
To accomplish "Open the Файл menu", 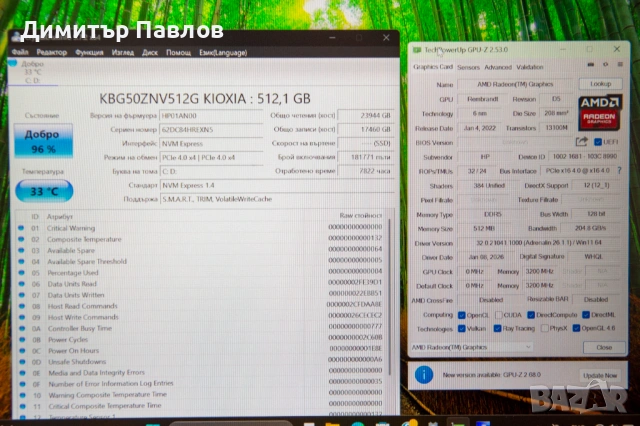I will pos(20,52).
